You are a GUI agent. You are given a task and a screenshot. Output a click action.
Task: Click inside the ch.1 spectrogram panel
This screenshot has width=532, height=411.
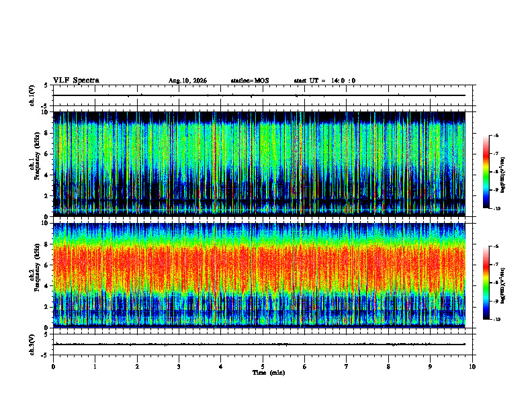(x=259, y=164)
